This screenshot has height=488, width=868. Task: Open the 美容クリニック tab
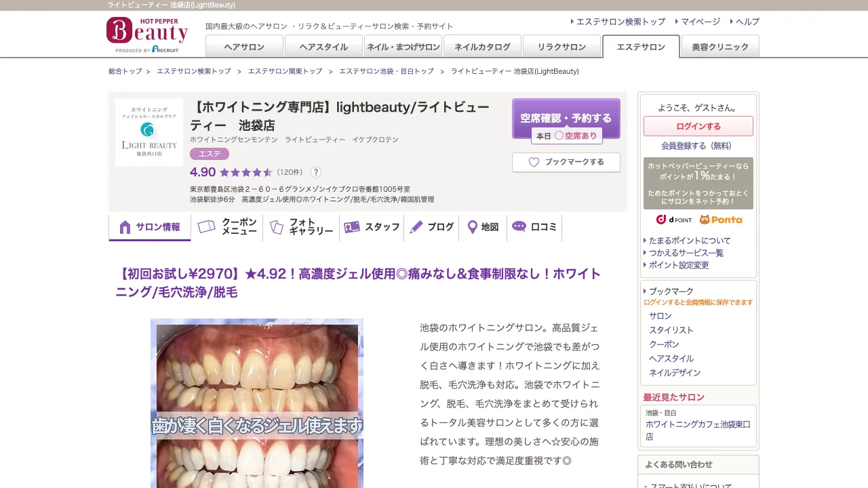pos(720,47)
